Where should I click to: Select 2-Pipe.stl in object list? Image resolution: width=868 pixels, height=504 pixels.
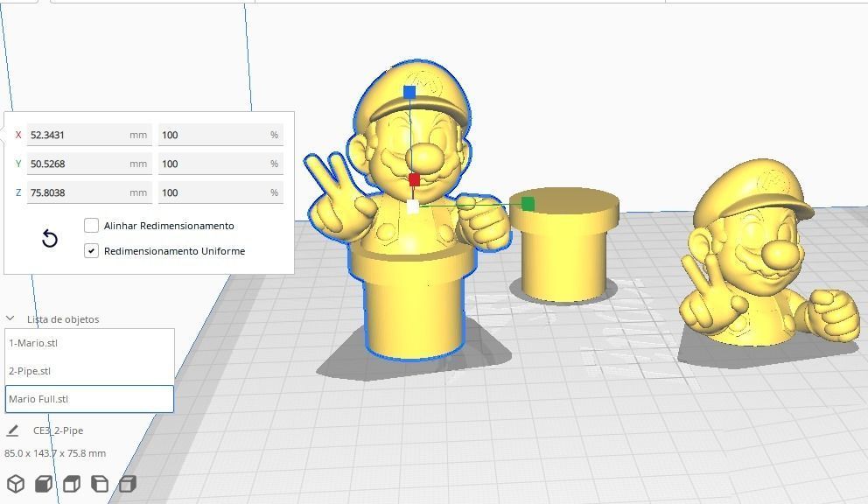89,370
